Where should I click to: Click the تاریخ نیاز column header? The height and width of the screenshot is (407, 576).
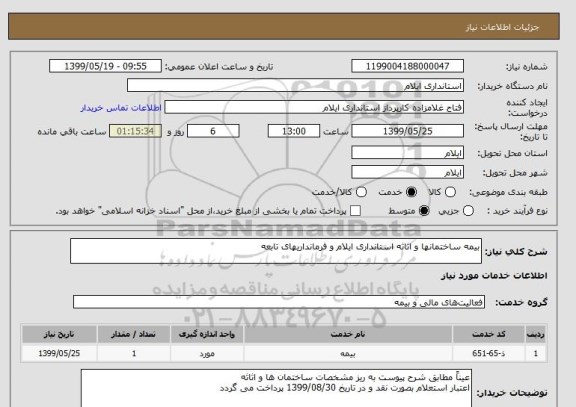click(x=59, y=334)
